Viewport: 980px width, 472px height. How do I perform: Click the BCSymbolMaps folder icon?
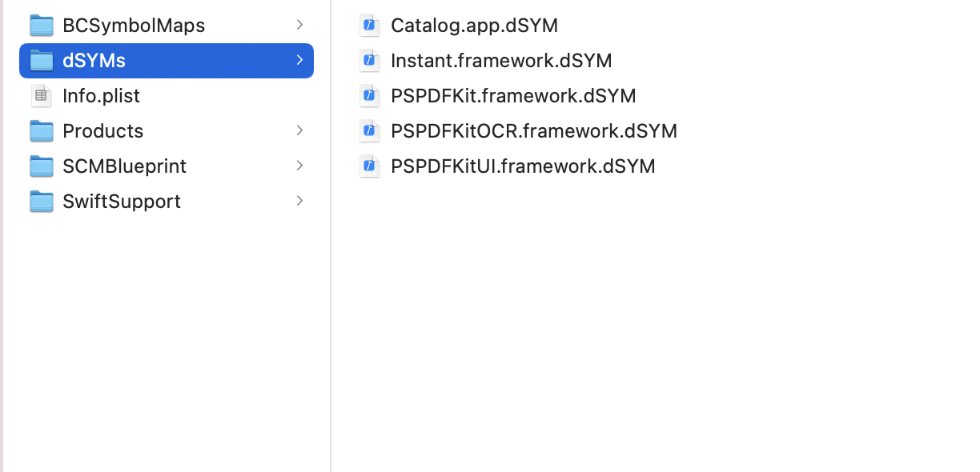pos(41,25)
